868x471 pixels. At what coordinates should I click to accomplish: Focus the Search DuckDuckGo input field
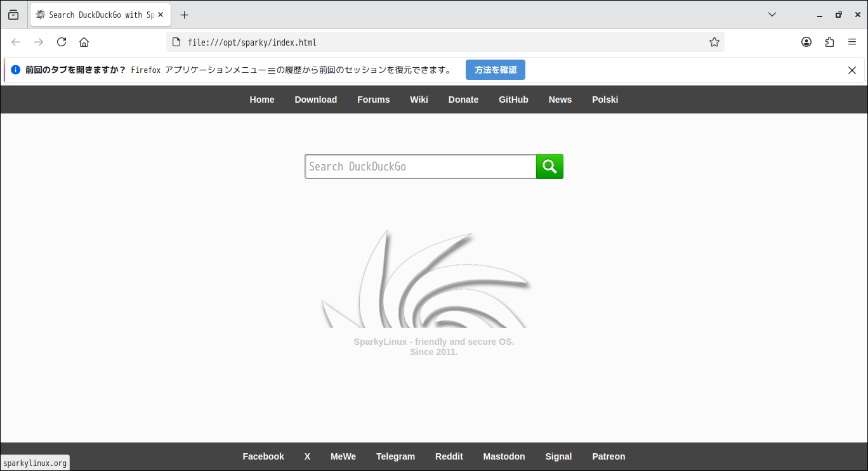(421, 167)
